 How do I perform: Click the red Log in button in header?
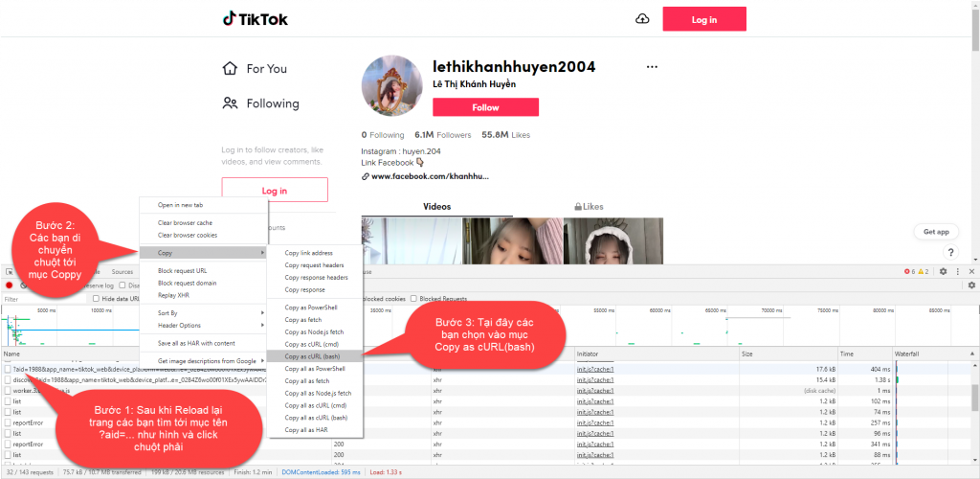(704, 19)
